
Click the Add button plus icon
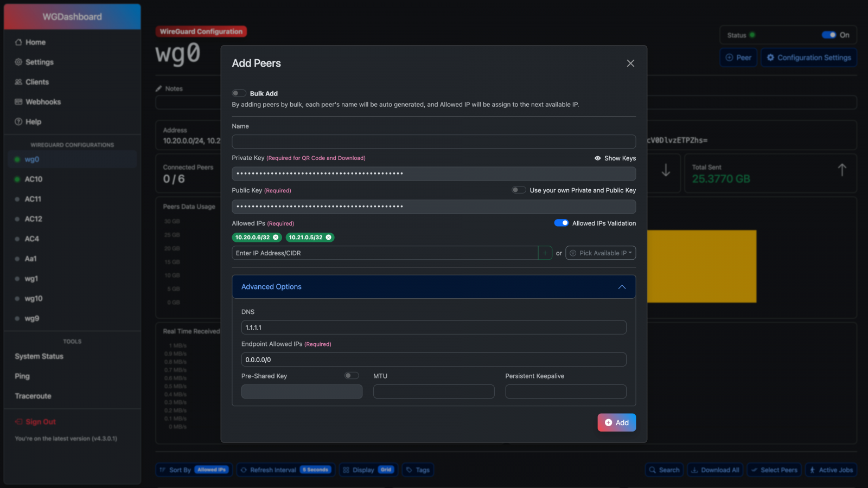(x=608, y=423)
